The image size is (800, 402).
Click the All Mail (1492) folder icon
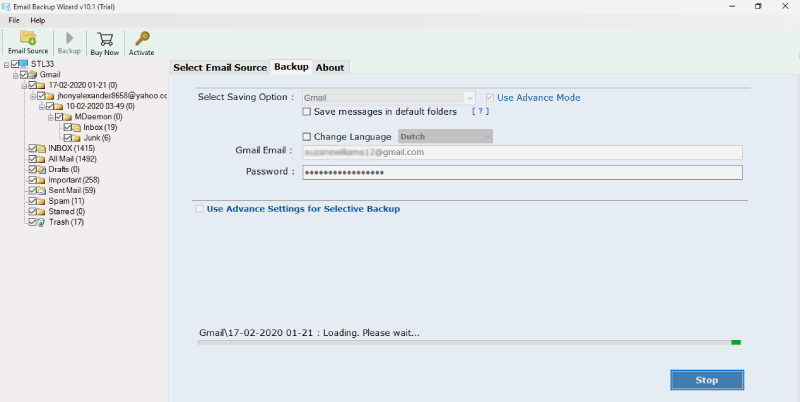(x=41, y=159)
